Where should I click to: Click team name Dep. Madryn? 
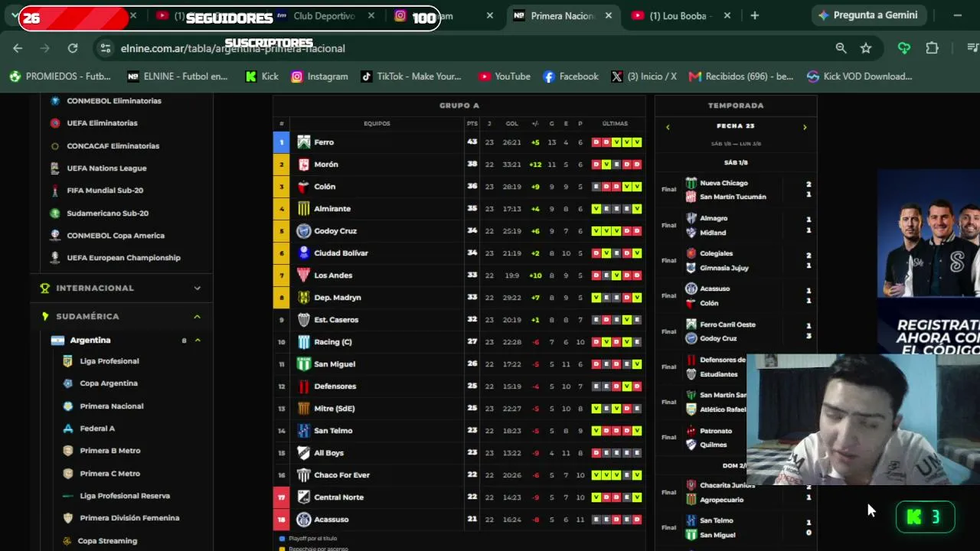click(x=337, y=298)
